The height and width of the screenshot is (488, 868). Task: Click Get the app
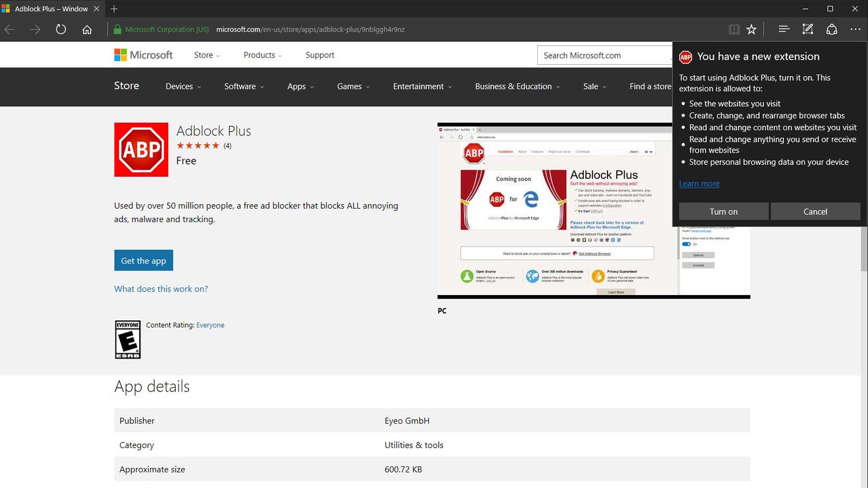point(143,260)
